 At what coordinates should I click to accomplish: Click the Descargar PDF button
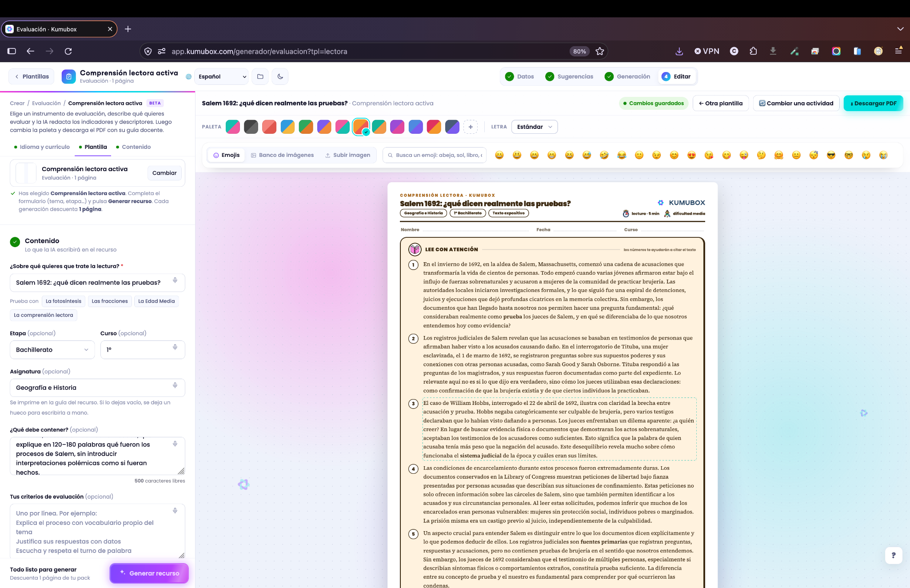[x=874, y=103]
